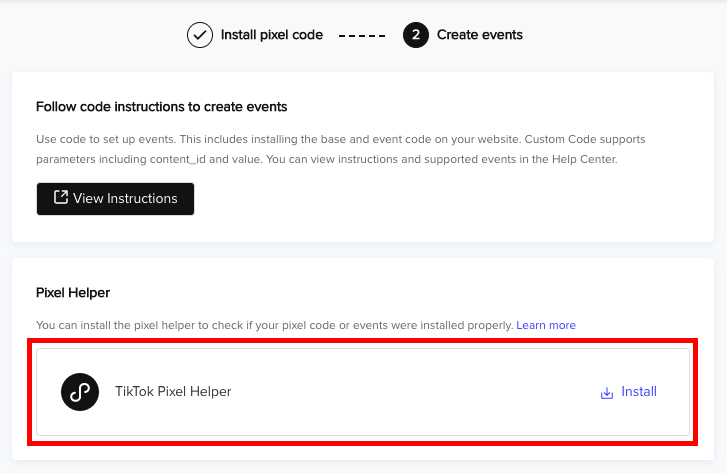Screen dimensions: 727x473
Task: Click the download icon beside Install
Action: tap(607, 393)
